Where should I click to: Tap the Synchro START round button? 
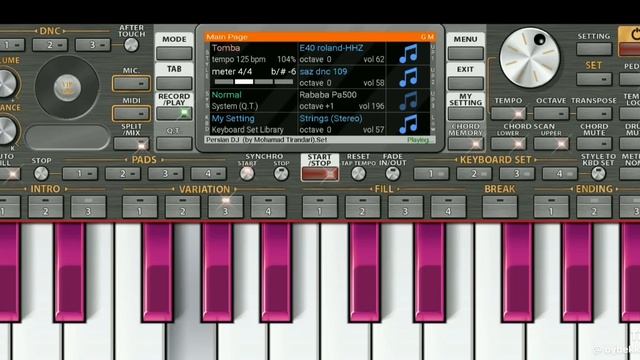[x=247, y=174]
